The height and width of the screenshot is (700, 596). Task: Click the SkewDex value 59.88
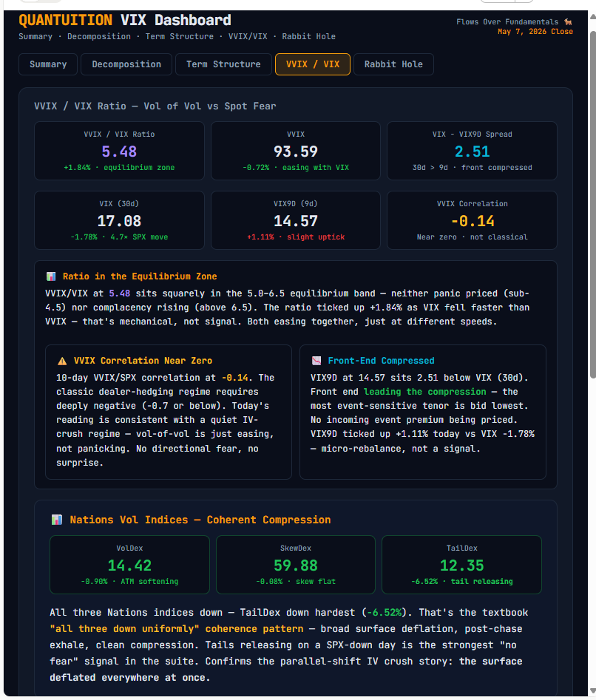[x=296, y=565]
